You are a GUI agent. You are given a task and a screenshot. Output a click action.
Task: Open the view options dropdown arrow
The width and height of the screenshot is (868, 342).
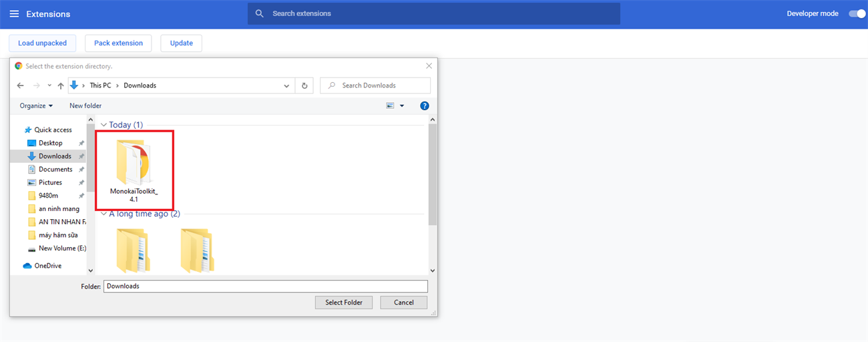(402, 106)
